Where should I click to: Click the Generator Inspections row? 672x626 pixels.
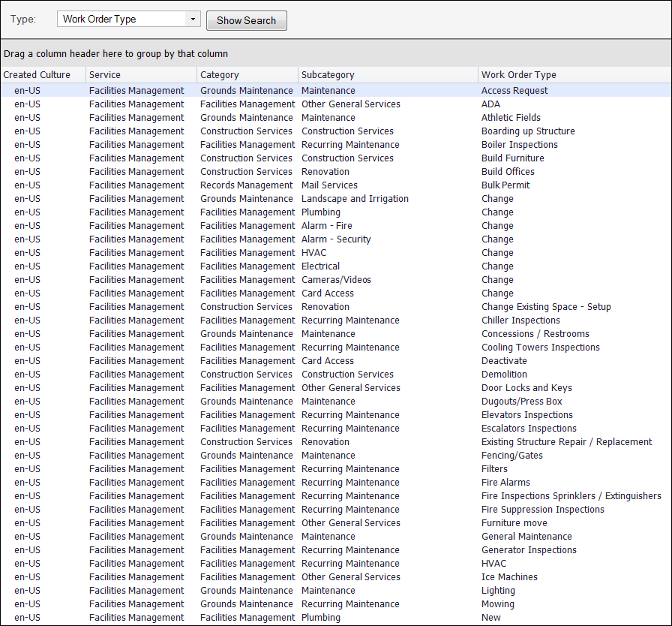529,550
